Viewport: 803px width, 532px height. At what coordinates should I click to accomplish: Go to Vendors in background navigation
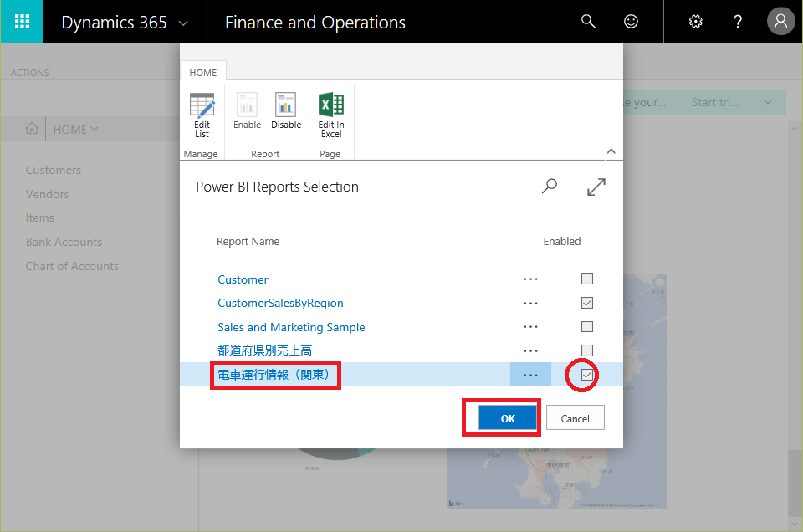[x=47, y=194]
